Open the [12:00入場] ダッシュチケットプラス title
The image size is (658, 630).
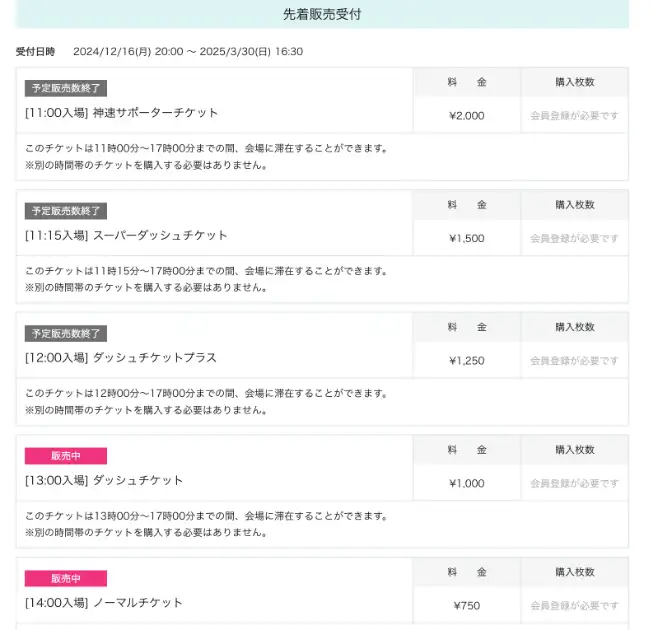(x=120, y=358)
